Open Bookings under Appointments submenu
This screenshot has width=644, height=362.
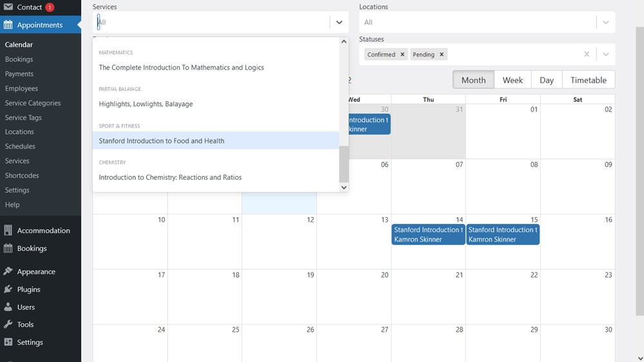[x=19, y=59]
